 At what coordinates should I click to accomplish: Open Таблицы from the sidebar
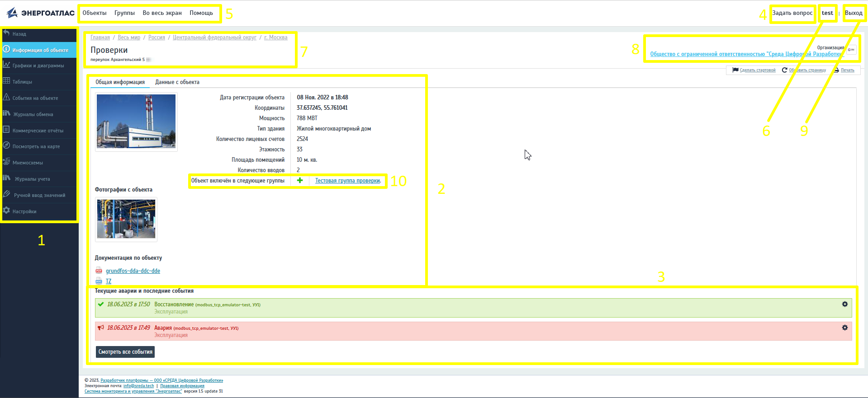22,82
